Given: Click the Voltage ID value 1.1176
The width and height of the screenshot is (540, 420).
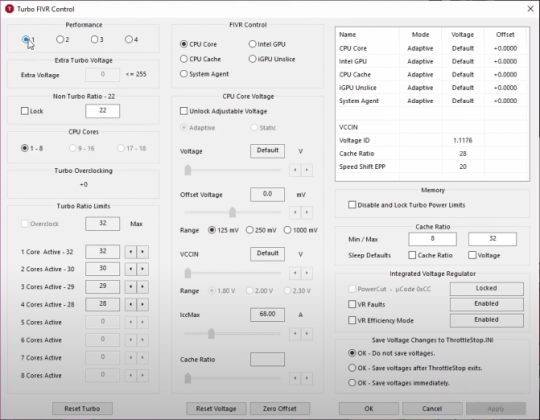Looking at the screenshot, I should (x=463, y=140).
